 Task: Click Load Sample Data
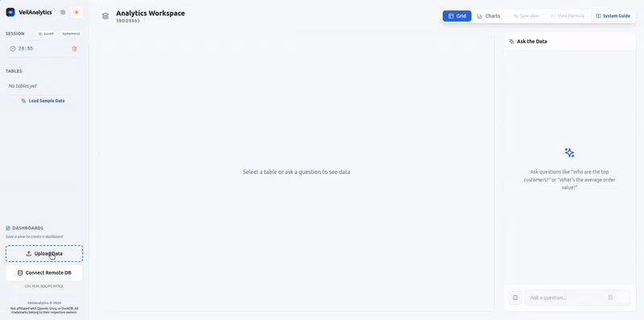click(43, 101)
